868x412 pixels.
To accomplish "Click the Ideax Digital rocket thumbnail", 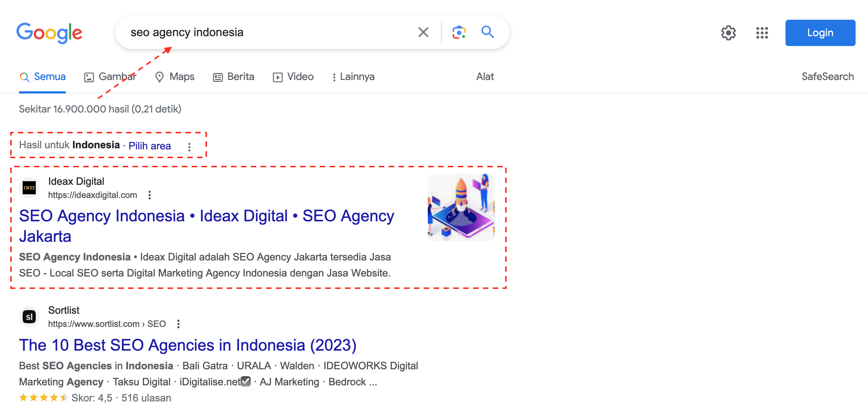I will pos(461,207).
